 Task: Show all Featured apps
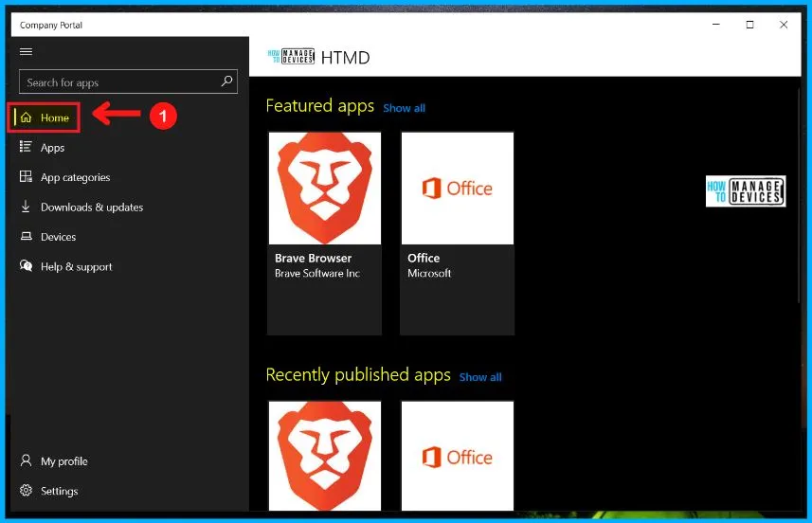point(404,108)
